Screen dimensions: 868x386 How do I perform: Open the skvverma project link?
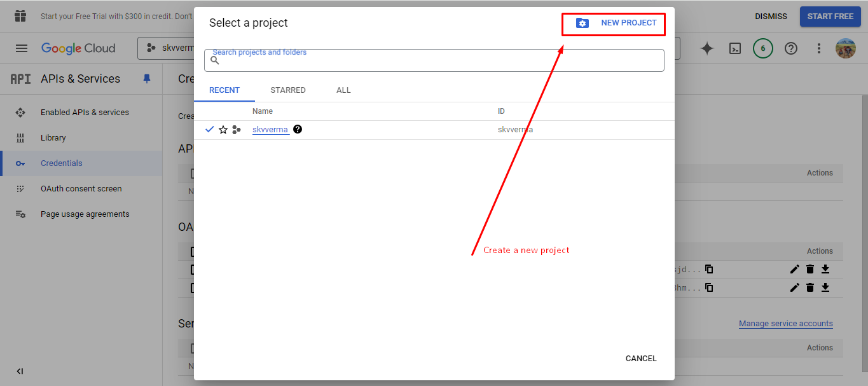click(270, 130)
